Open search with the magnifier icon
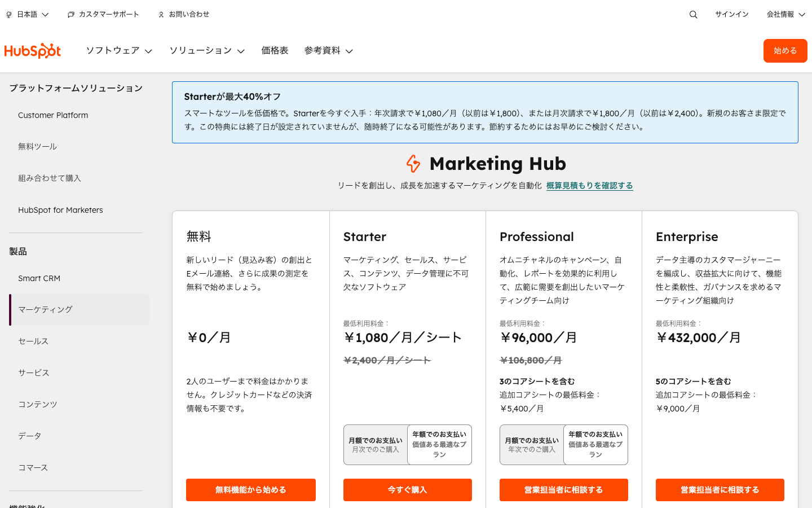This screenshot has height=508, width=812. tap(693, 14)
